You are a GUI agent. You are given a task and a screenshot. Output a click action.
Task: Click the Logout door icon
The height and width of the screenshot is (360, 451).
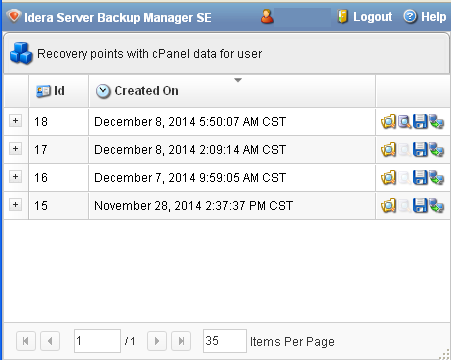[343, 17]
